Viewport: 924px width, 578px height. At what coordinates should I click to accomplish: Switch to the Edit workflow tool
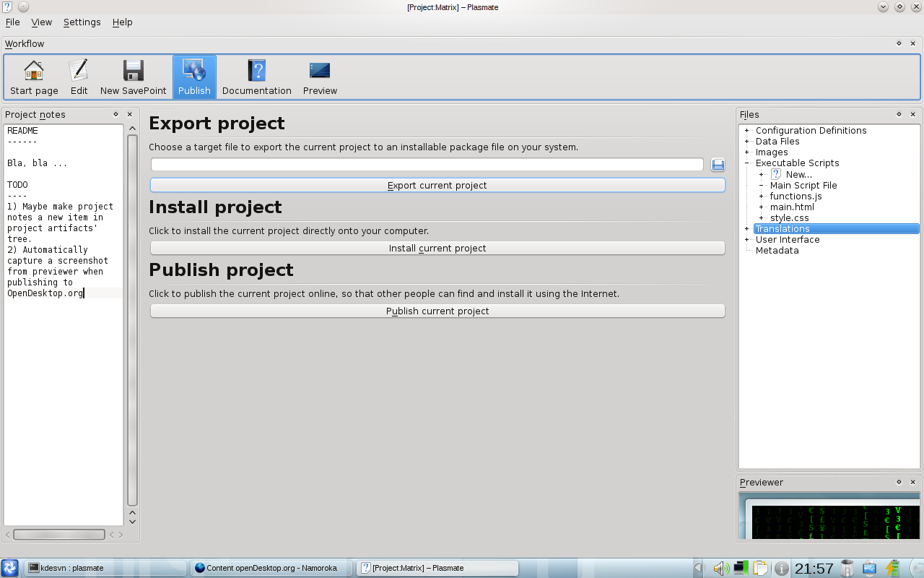click(x=79, y=77)
